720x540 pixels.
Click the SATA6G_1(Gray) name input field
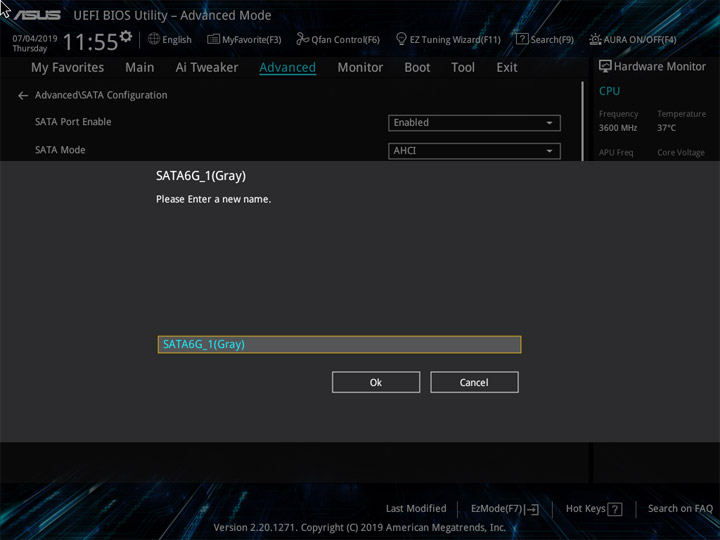coord(339,344)
